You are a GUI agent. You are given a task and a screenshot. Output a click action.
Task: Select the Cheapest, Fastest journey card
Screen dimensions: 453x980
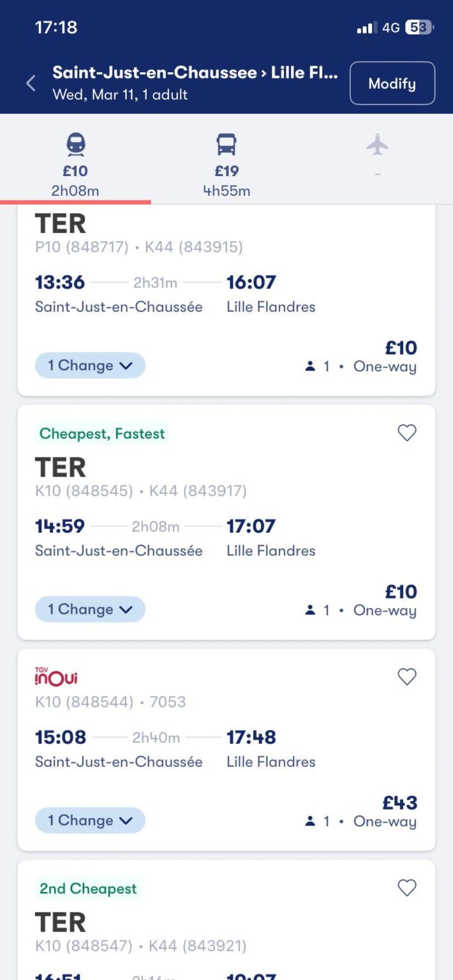[x=226, y=523]
